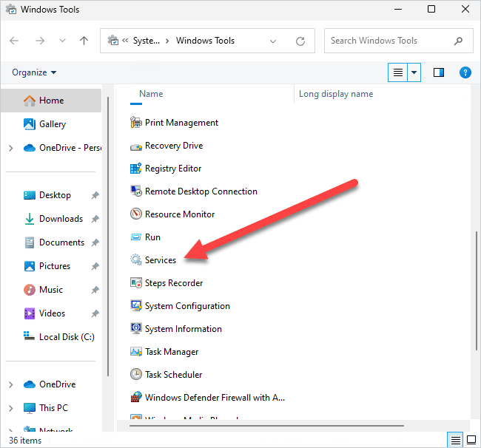Image resolution: width=481 pixels, height=448 pixels.
Task: Toggle the preview pane button
Action: pos(439,72)
